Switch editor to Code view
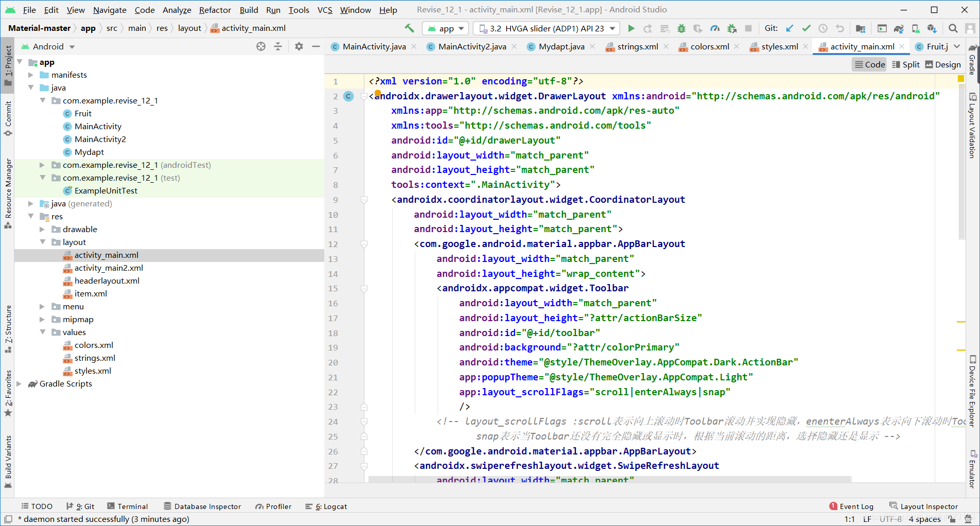 pos(870,64)
